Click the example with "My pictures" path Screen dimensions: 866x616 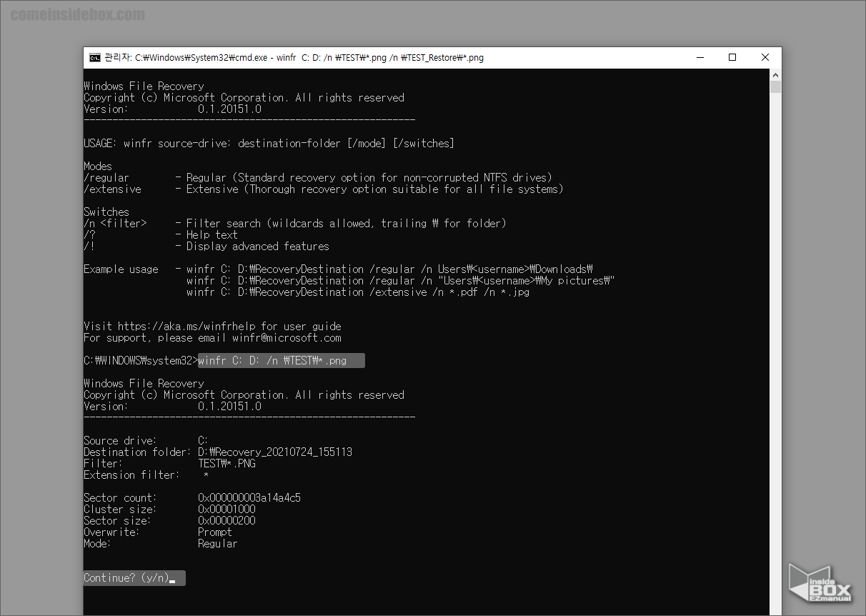(x=401, y=281)
